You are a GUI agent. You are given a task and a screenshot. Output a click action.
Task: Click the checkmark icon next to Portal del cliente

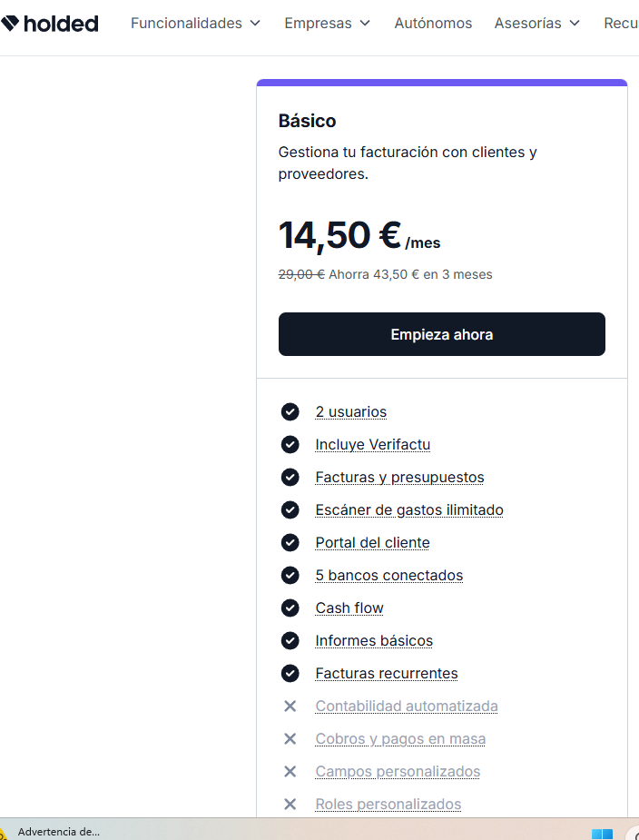point(290,543)
